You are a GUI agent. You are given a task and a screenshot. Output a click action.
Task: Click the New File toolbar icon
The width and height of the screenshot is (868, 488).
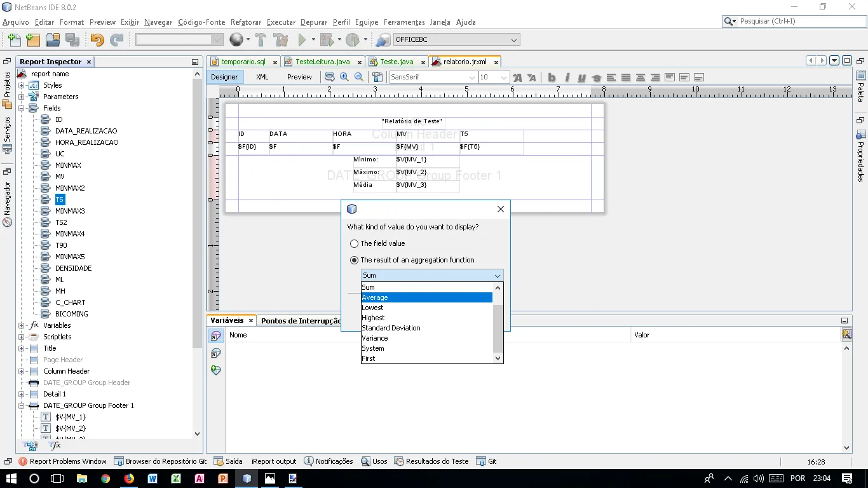(13, 40)
